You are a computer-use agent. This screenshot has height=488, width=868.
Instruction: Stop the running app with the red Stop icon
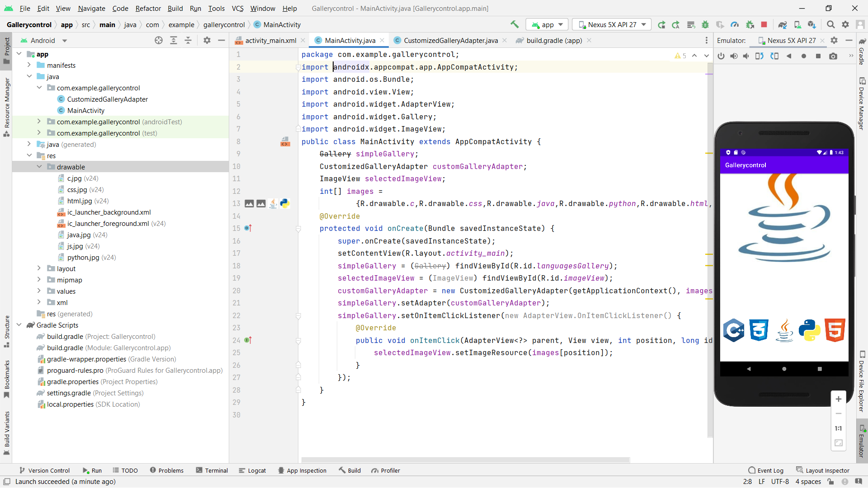tap(764, 25)
